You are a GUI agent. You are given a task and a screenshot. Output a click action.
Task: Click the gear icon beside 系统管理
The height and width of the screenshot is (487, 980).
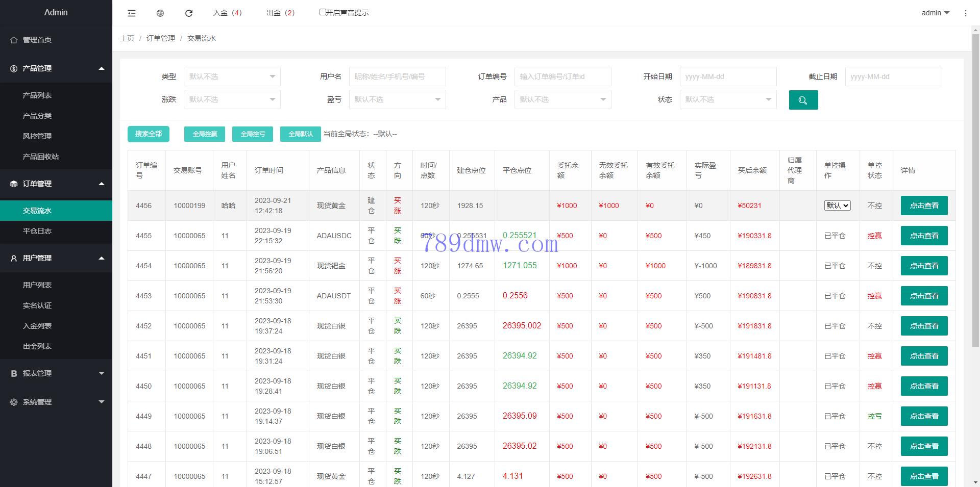(x=14, y=402)
